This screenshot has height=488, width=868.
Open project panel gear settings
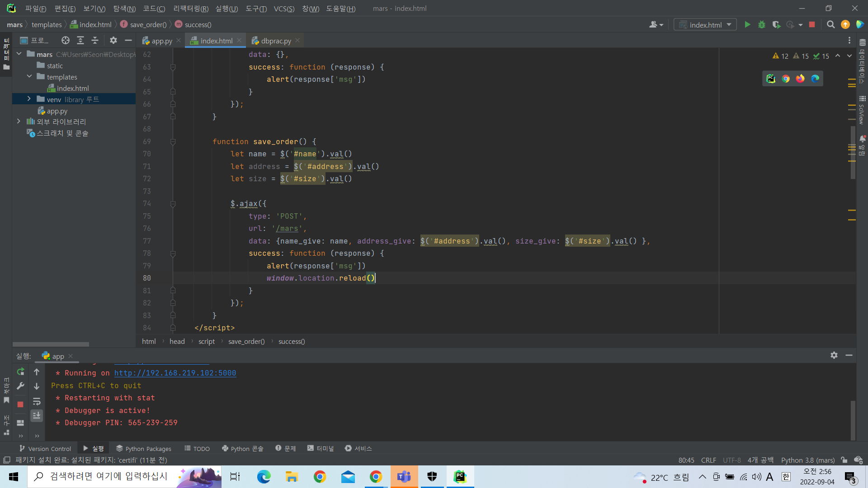pos(113,41)
